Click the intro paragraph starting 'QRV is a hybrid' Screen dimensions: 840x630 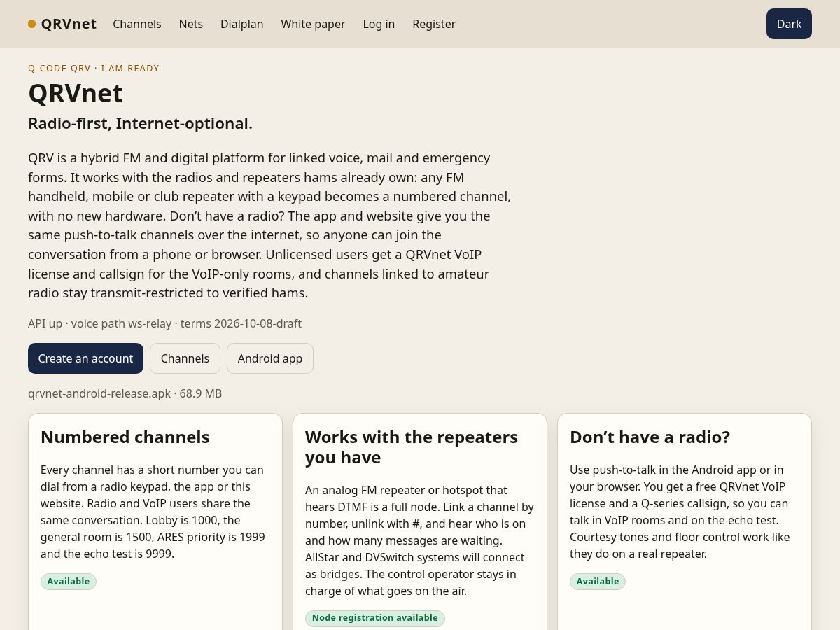270,225
